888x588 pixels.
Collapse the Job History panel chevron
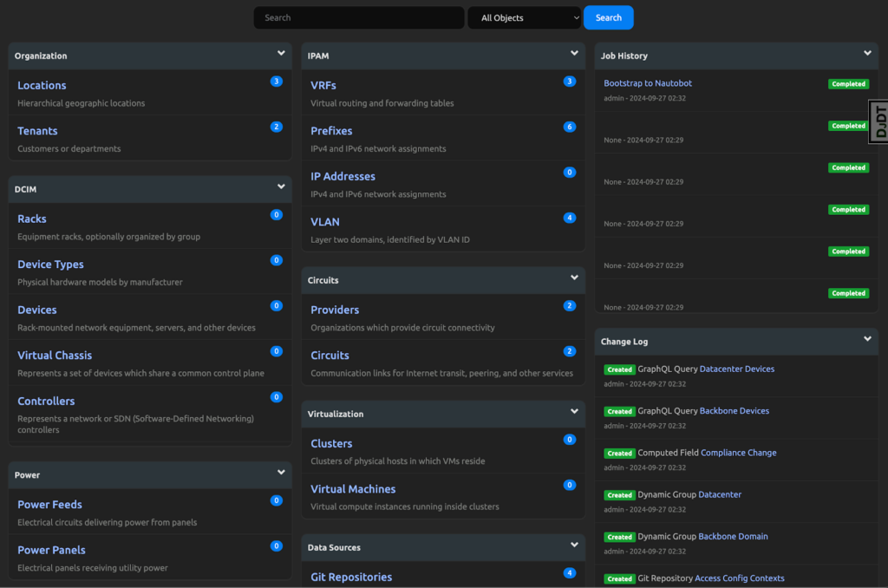pyautogui.click(x=867, y=54)
